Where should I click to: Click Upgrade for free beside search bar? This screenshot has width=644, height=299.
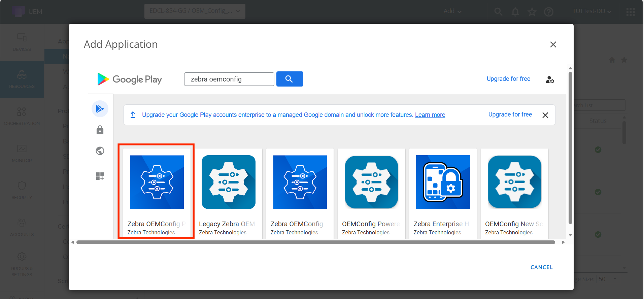pos(508,79)
